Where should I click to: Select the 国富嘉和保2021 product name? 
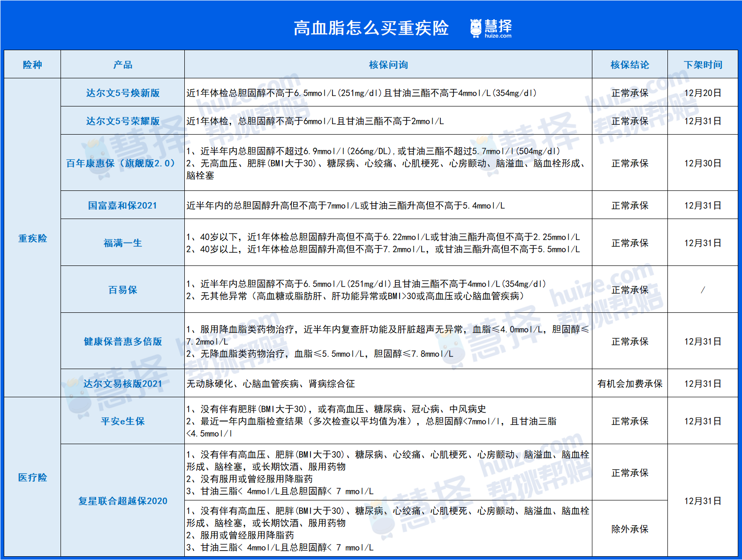tap(122, 205)
